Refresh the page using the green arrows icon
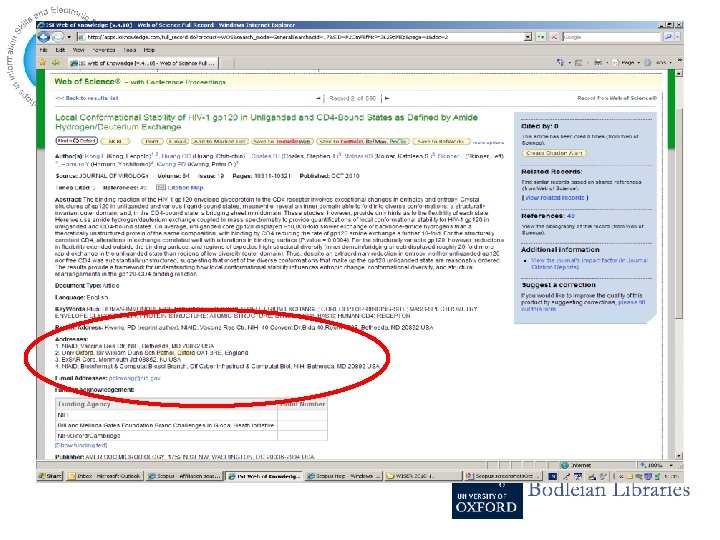The image size is (720, 540). [541, 37]
